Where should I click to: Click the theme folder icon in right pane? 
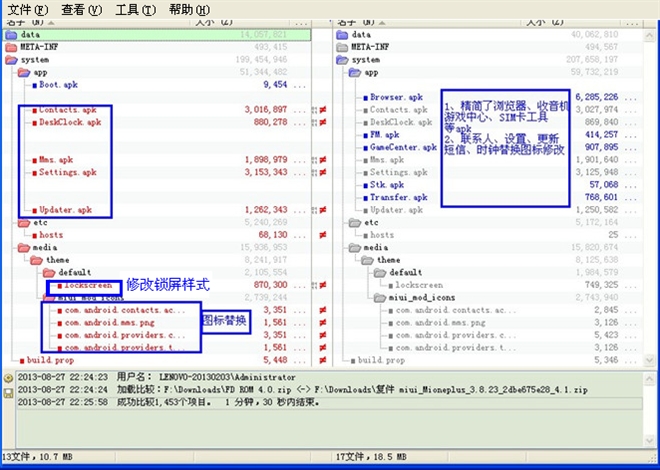367,260
